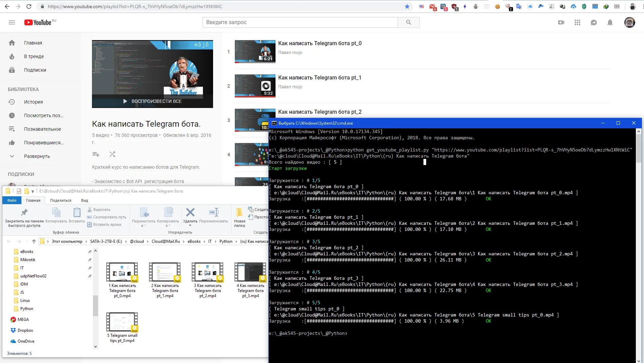Select Mikrotik folder in Explorer navigation
The image size is (644, 363).
pyautogui.click(x=28, y=260)
